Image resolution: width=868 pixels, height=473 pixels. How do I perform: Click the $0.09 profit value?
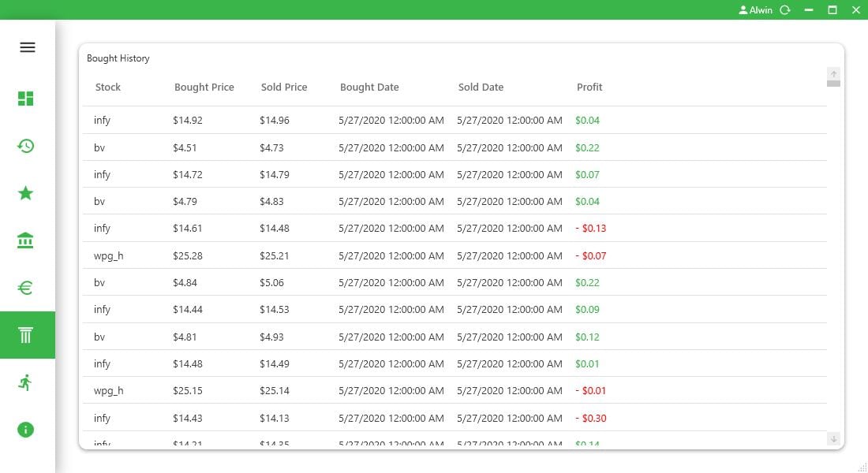(x=587, y=310)
